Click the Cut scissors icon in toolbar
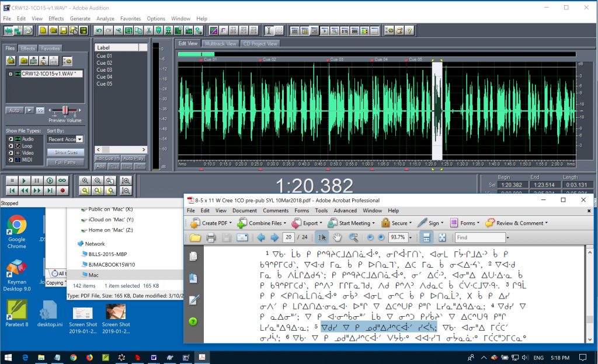This screenshot has width=598, height=364. click(x=148, y=30)
